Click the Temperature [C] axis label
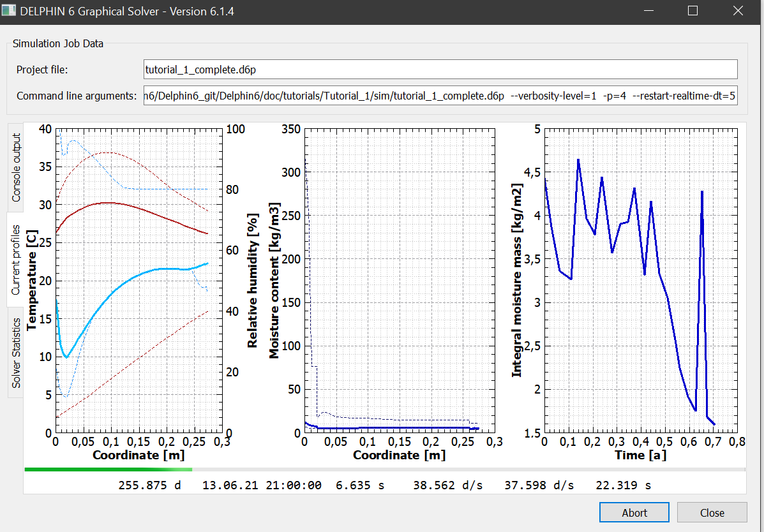The image size is (764, 532). coord(32,281)
